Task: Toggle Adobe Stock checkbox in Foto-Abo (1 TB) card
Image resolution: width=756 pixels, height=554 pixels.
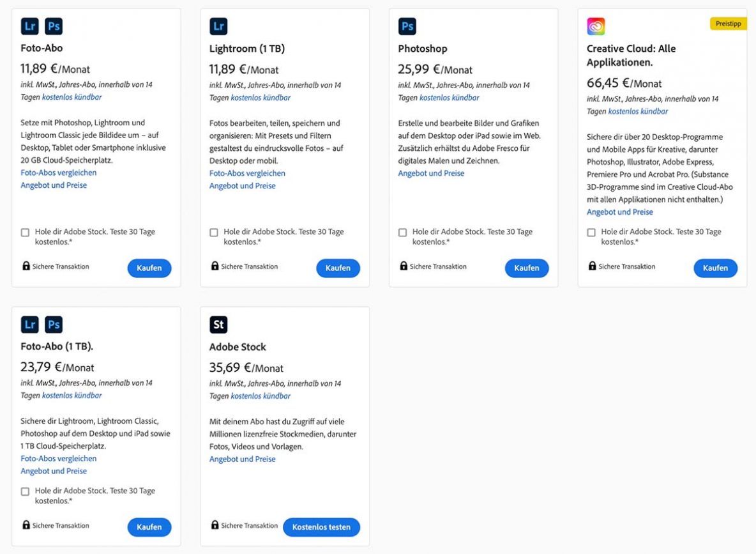Action: pos(25,491)
